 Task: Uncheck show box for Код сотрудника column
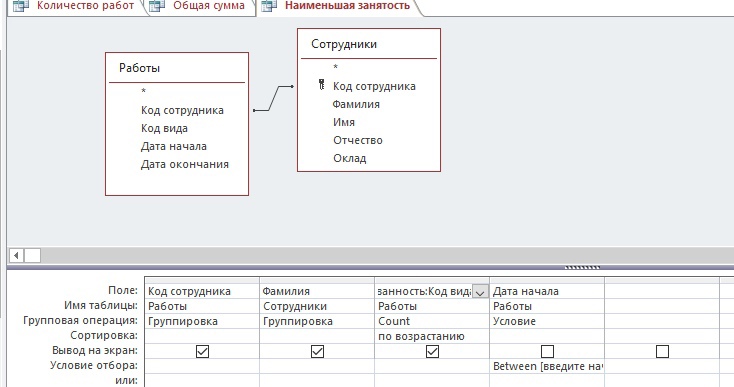(x=202, y=351)
